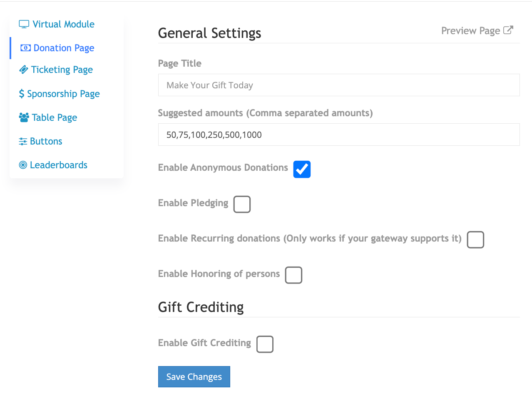Click the monitor icon beside Virtual Module

click(24, 24)
